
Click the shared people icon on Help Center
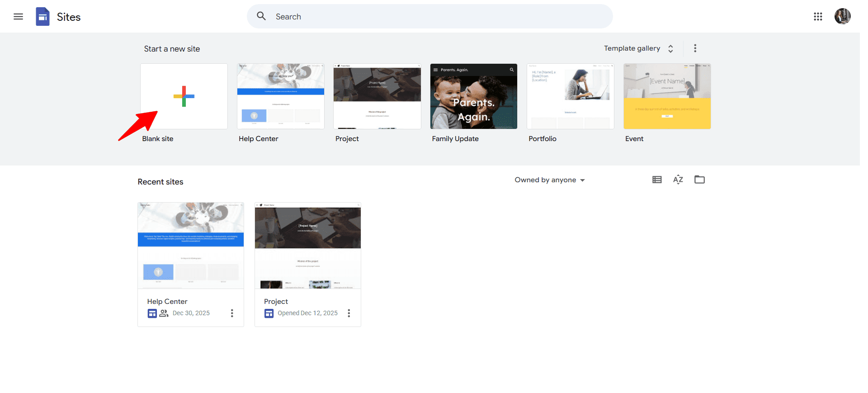(x=164, y=313)
